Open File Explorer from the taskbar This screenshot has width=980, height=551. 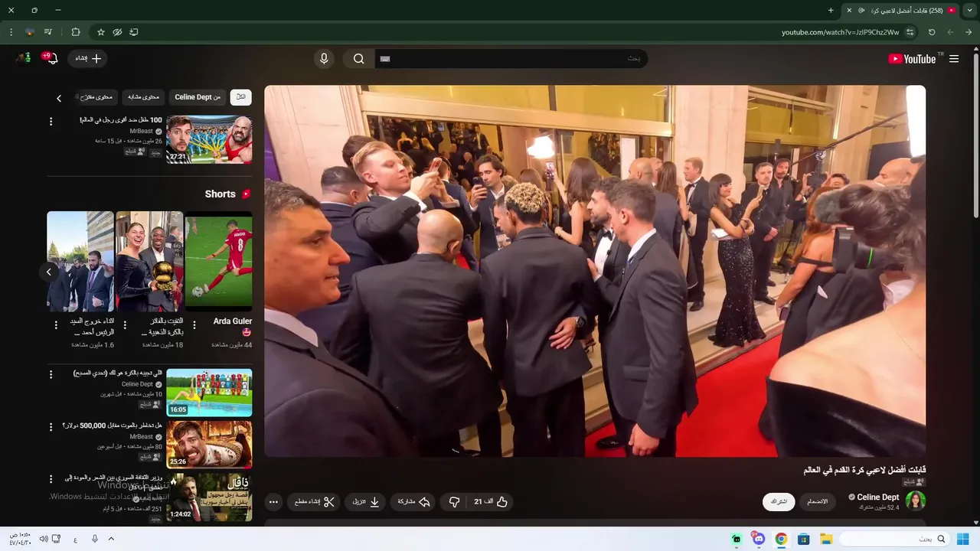pos(826,539)
